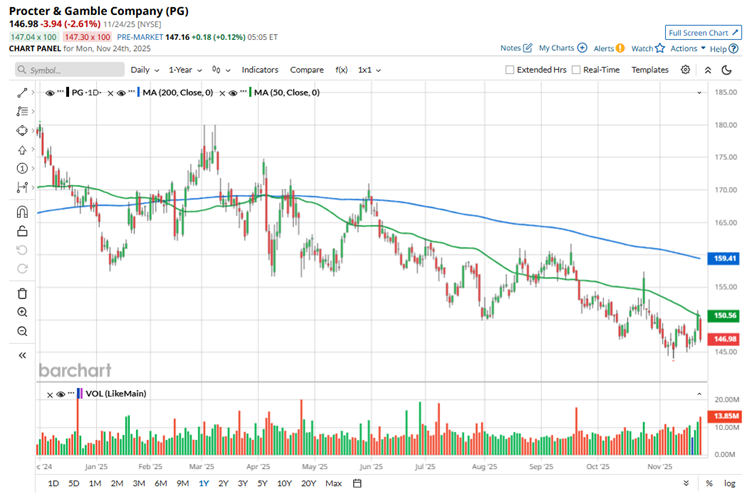
Task: Open the Fibonacci/annotation lines tool
Action: tap(22, 111)
